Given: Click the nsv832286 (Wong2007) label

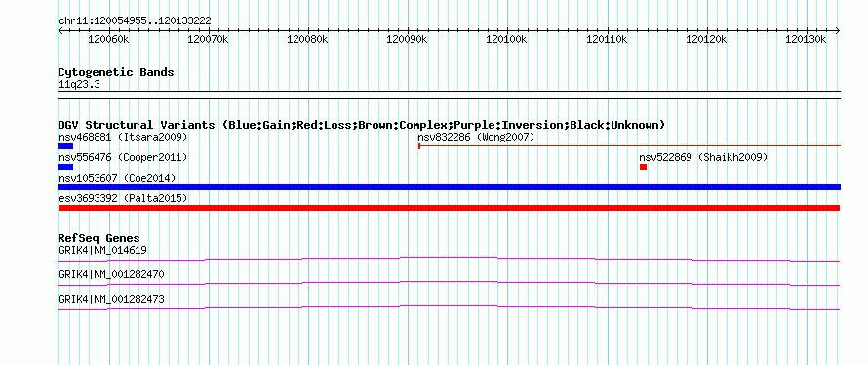Looking at the screenshot, I should click(476, 137).
